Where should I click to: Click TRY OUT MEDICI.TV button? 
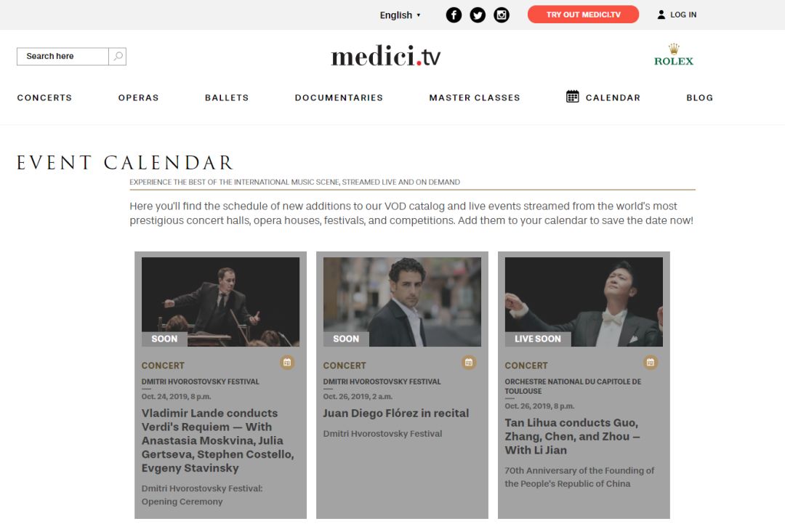click(583, 15)
